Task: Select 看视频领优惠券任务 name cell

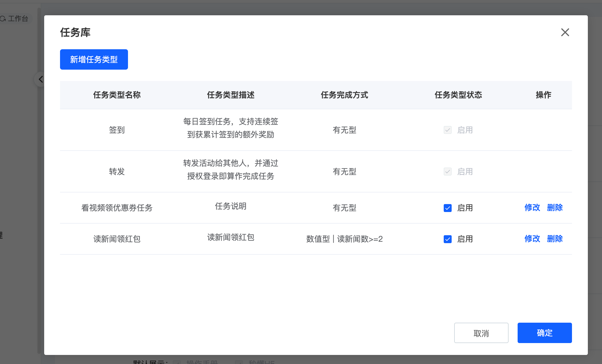Action: 117,208
